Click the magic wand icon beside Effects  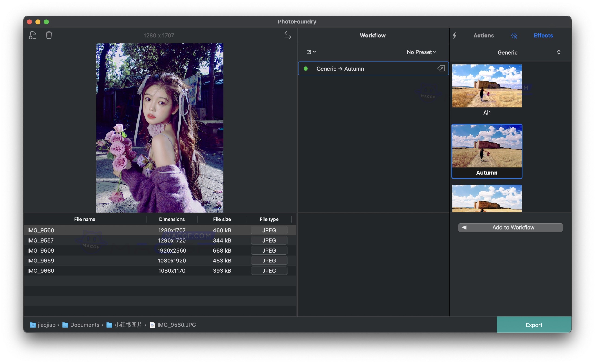(x=514, y=36)
